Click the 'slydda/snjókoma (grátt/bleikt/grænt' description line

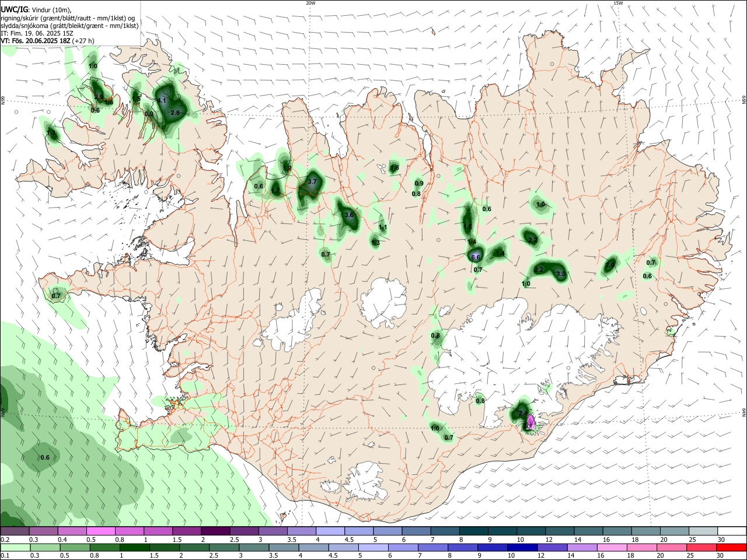pyautogui.click(x=70, y=26)
